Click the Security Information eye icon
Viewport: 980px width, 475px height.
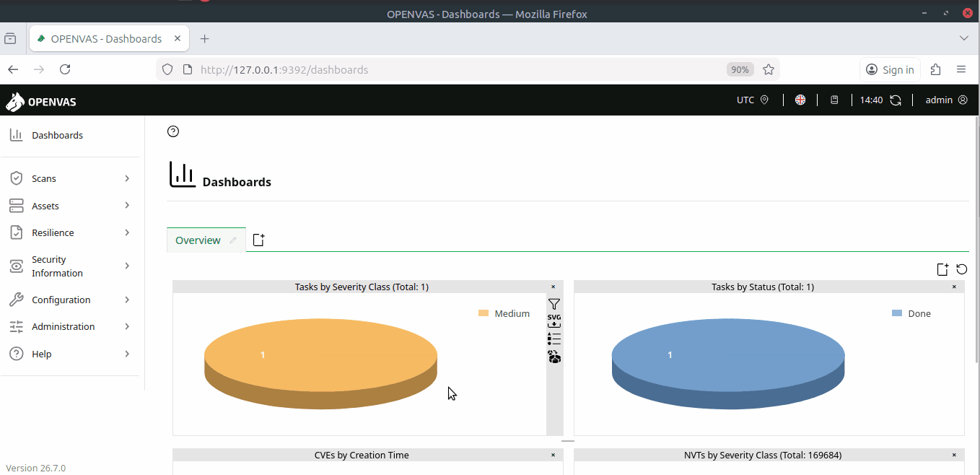[x=16, y=266]
